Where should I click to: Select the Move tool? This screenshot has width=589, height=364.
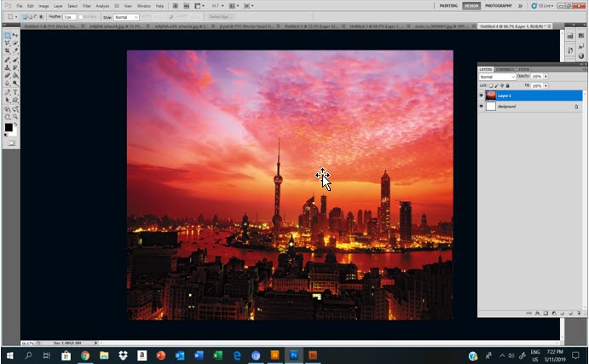pyautogui.click(x=15, y=35)
